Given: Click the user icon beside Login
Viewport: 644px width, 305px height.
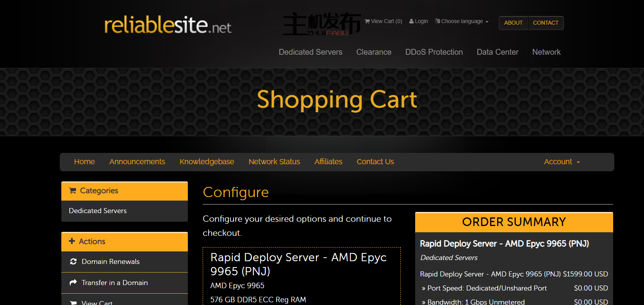Looking at the screenshot, I should [411, 21].
